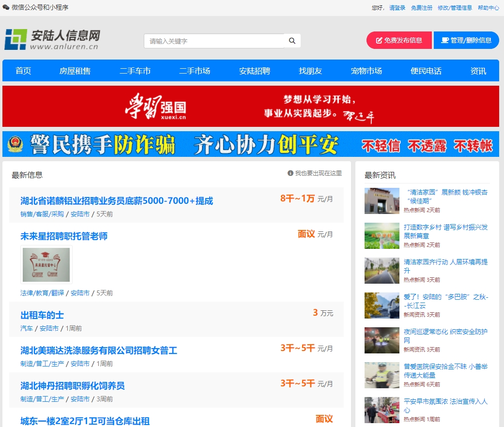Click thumbnail for 平安早市氛围浓 news
This screenshot has height=427, width=504.
(382, 410)
